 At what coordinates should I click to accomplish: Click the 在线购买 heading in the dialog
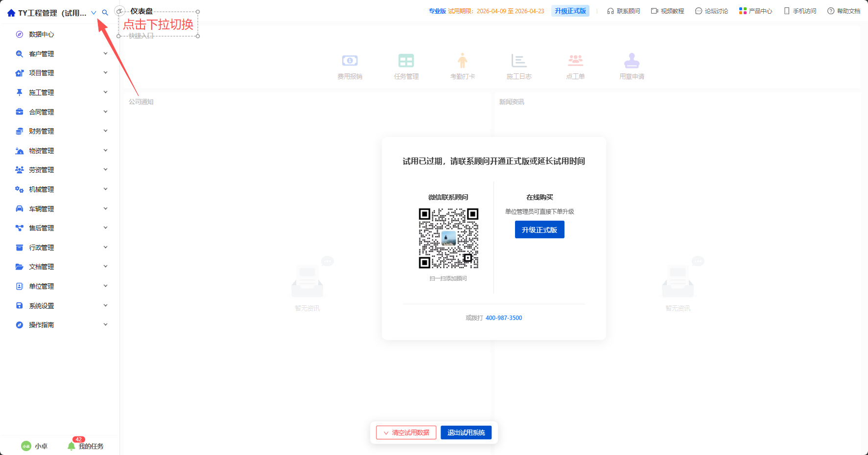[540, 197]
